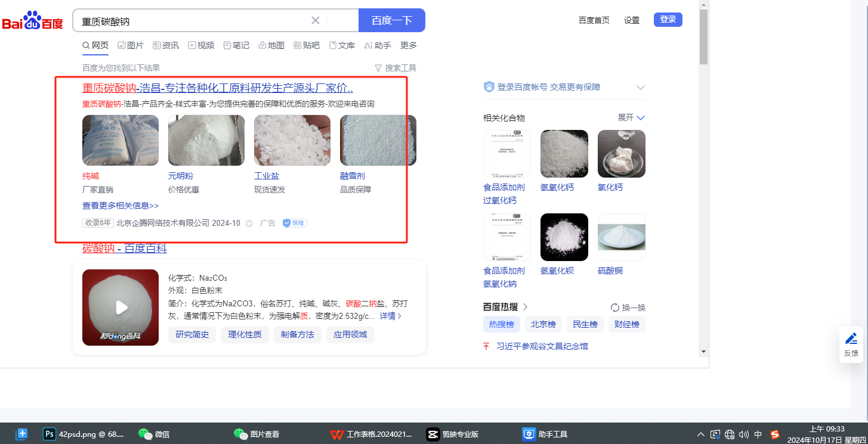Open the 图片查看 taskbar window

pyautogui.click(x=257, y=434)
